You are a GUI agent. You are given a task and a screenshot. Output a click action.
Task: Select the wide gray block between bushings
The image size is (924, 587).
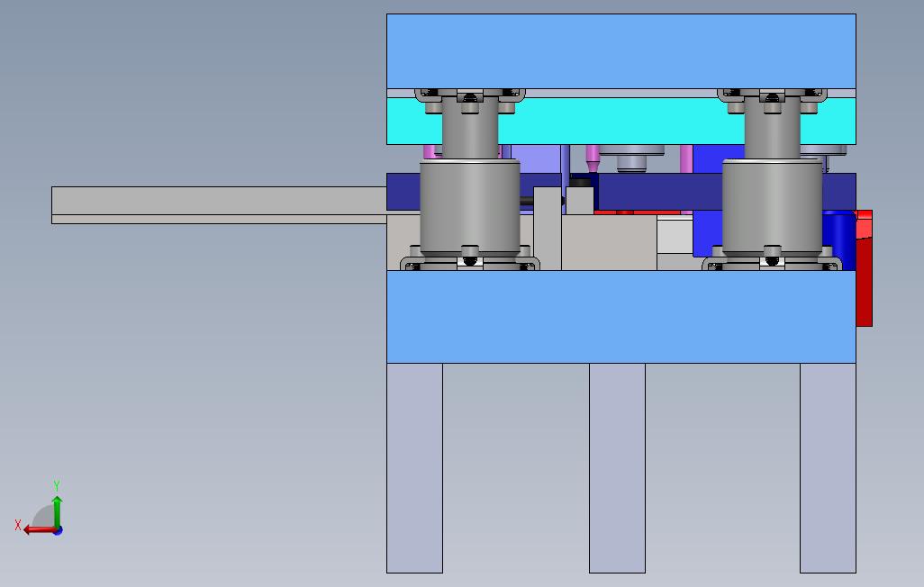click(609, 242)
